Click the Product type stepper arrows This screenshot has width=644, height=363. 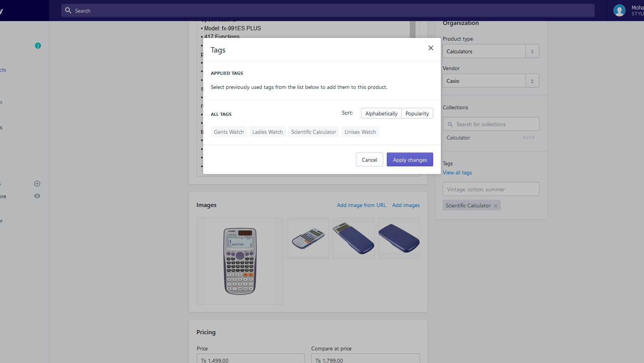pyautogui.click(x=532, y=51)
